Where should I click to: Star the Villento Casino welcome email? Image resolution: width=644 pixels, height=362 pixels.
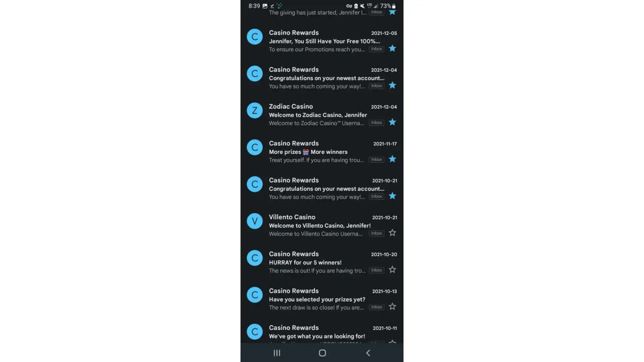pyautogui.click(x=392, y=233)
